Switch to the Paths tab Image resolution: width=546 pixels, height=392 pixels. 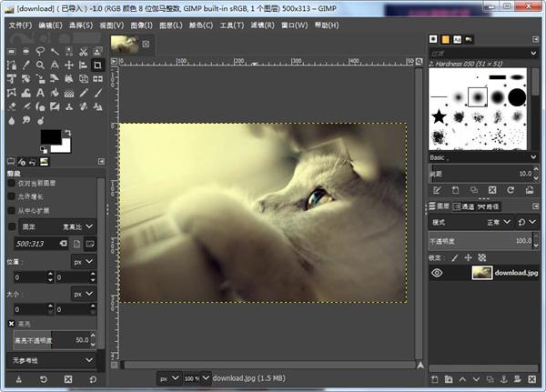point(488,206)
